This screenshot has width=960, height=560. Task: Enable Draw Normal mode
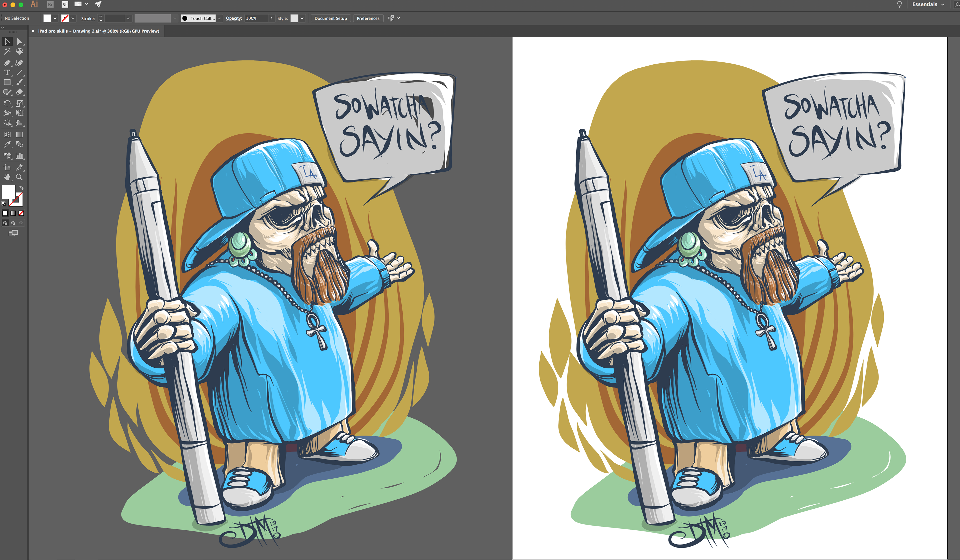click(x=5, y=223)
